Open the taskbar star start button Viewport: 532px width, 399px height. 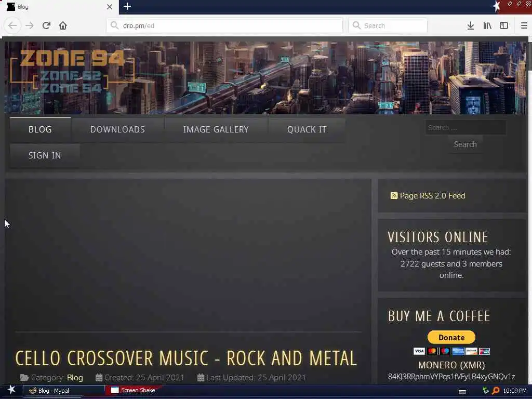pos(11,390)
